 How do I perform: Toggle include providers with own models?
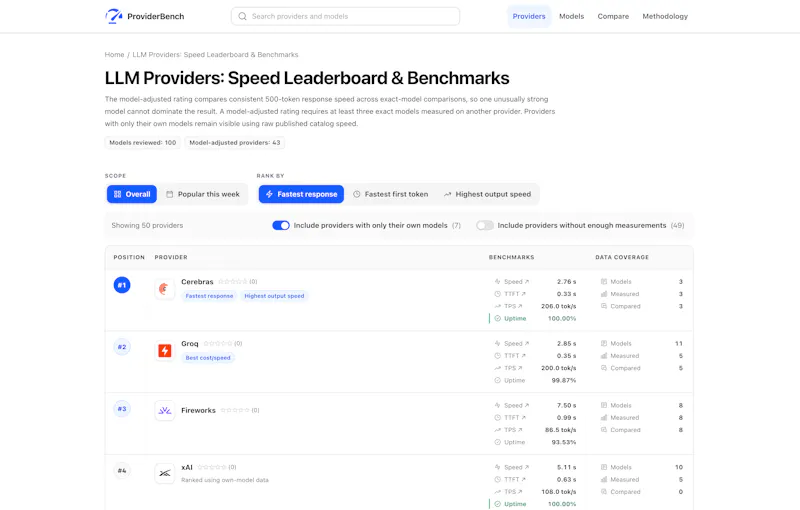click(x=281, y=225)
